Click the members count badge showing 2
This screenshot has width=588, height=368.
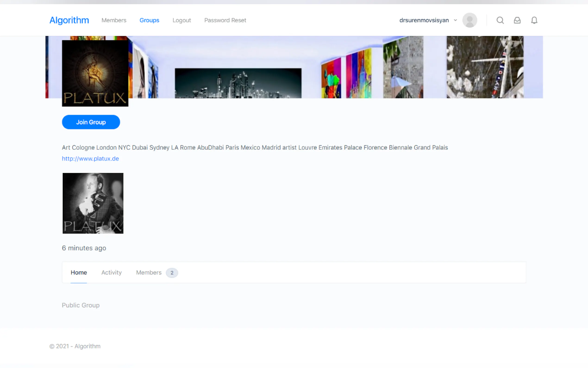172,273
